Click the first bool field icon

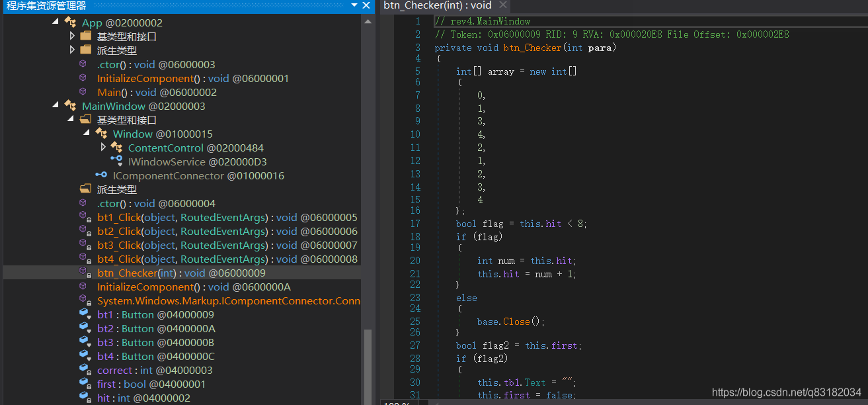click(85, 384)
